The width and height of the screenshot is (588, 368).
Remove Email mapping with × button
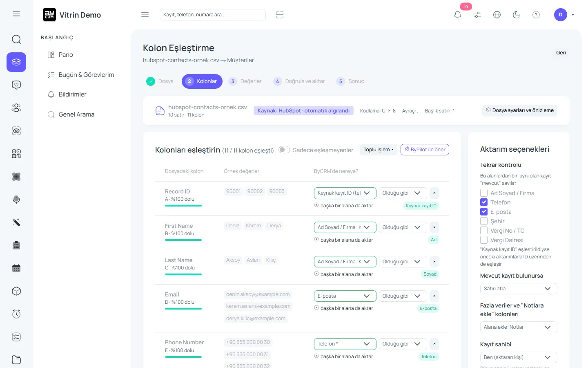coord(434,296)
